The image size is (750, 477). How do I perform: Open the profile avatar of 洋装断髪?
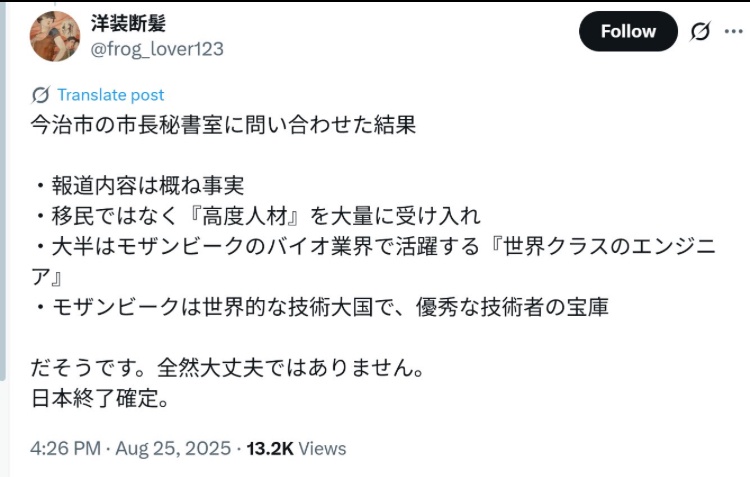[x=55, y=36]
